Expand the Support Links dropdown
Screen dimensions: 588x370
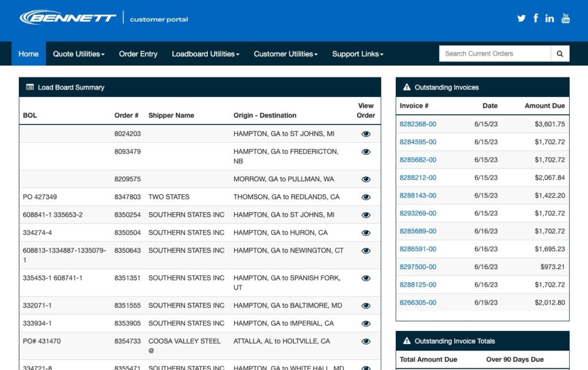pyautogui.click(x=358, y=53)
